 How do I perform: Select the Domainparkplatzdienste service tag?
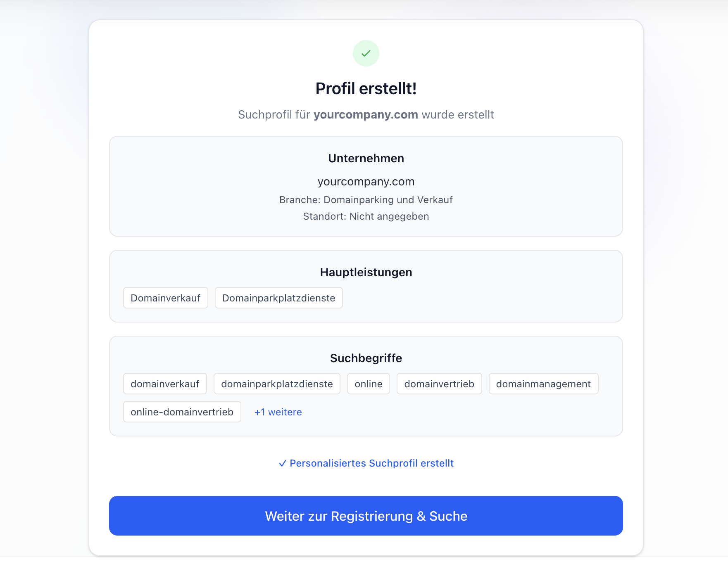pos(278,298)
